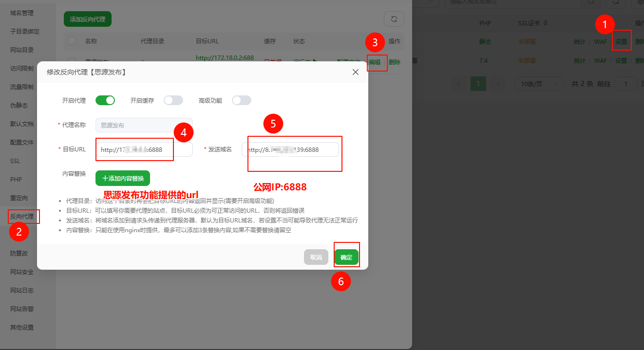The width and height of the screenshot is (644, 350).
Task: Click WAF in the 静态 site row
Action: pyautogui.click(x=601, y=41)
